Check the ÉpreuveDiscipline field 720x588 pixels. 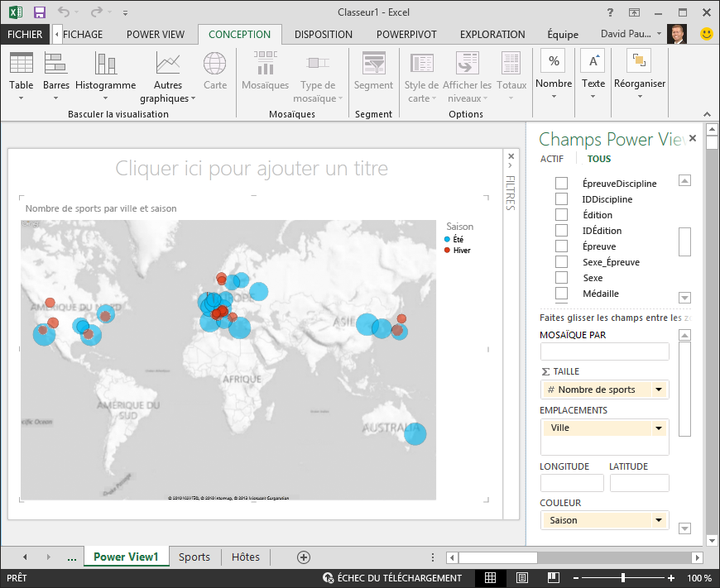click(x=562, y=183)
